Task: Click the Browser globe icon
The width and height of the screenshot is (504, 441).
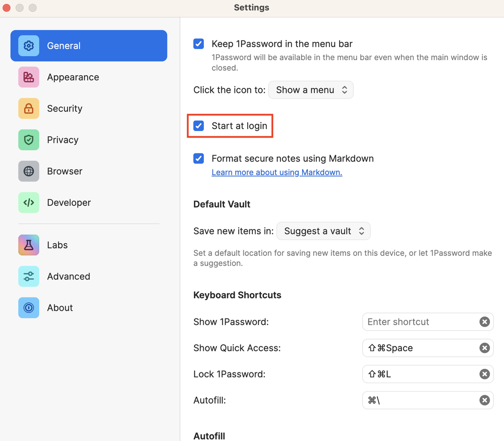Action: [29, 171]
